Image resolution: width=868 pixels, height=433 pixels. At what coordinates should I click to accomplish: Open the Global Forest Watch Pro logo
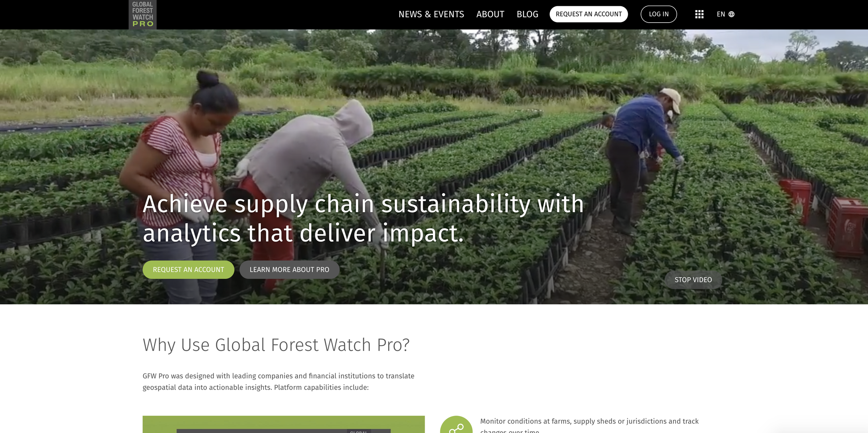pos(142,14)
